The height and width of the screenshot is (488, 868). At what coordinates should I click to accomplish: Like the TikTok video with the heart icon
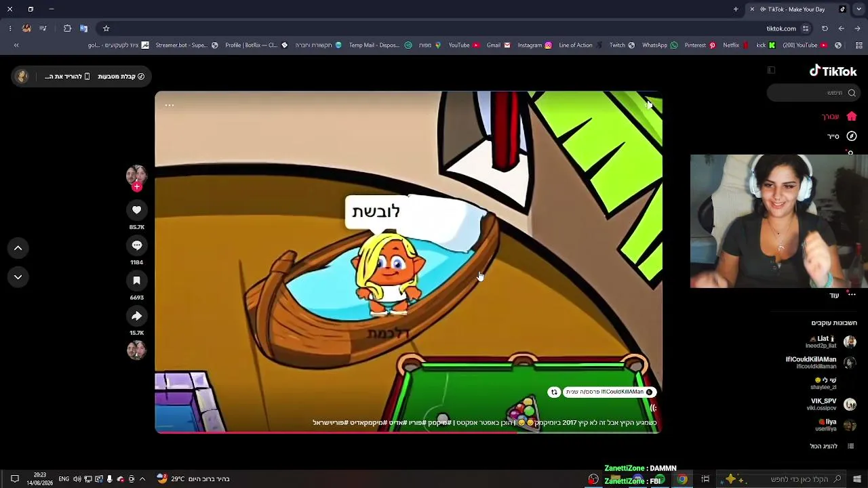136,210
